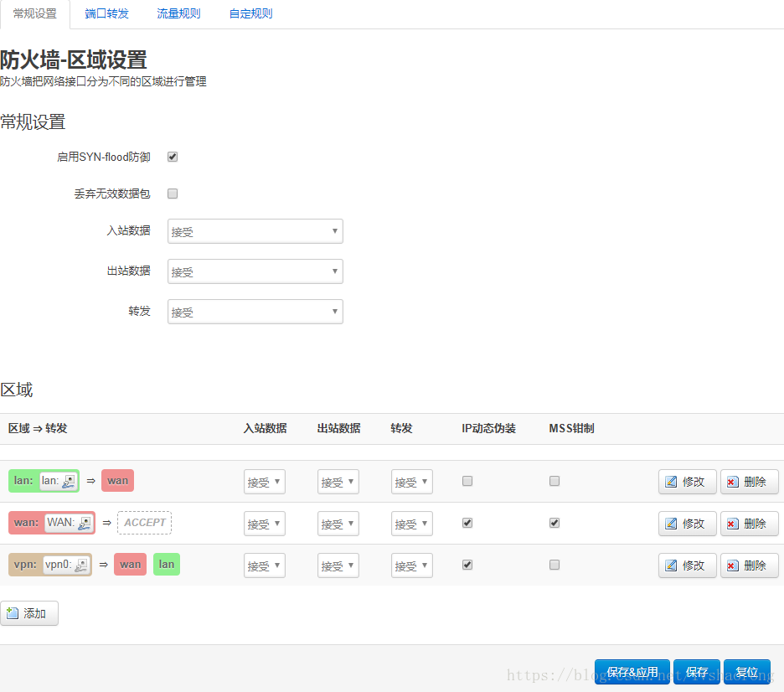Viewport: 784px width, 692px height.
Task: Open lan zone 转发 dropdown
Action: [x=411, y=482]
